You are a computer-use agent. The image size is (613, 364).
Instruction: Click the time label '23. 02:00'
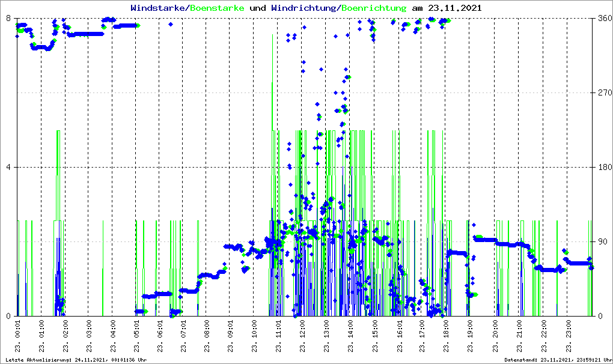[x=65, y=336]
